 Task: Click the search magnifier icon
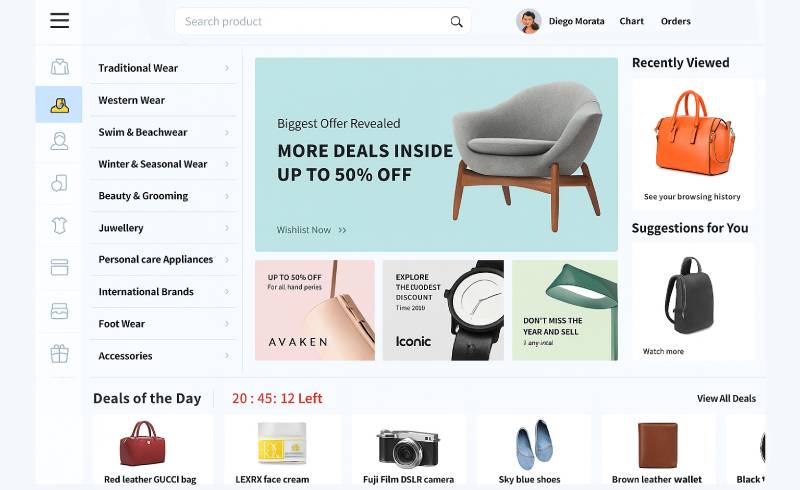[x=456, y=22]
